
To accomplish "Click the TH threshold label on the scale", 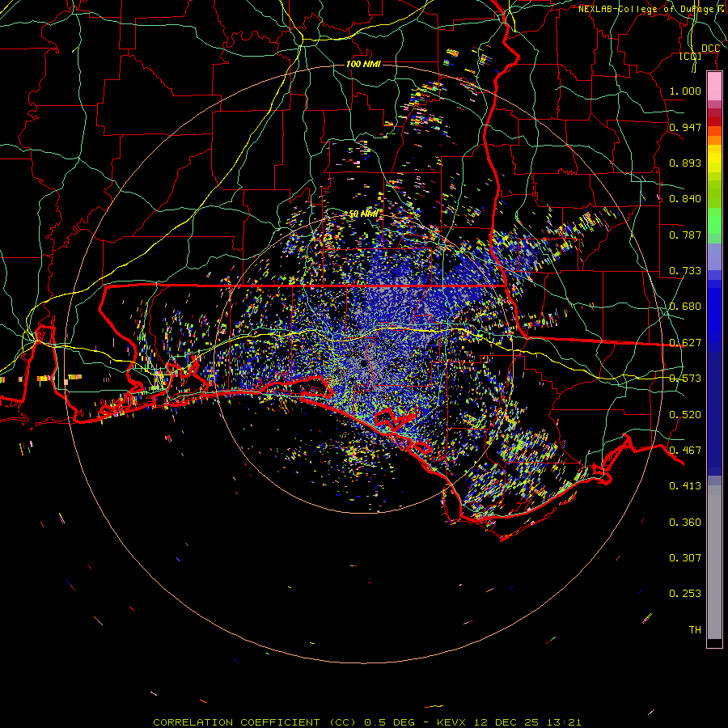I will 695,630.
